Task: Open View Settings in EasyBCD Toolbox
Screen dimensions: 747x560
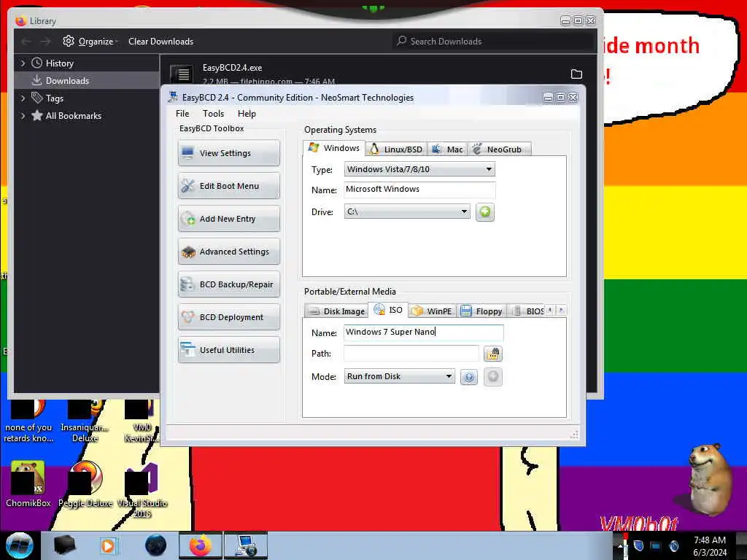Action: 228,153
